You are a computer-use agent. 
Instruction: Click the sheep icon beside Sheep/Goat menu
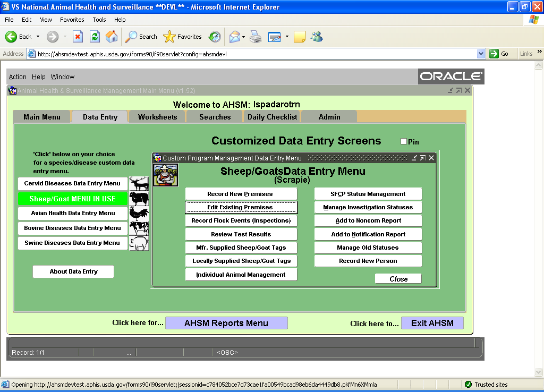click(139, 199)
